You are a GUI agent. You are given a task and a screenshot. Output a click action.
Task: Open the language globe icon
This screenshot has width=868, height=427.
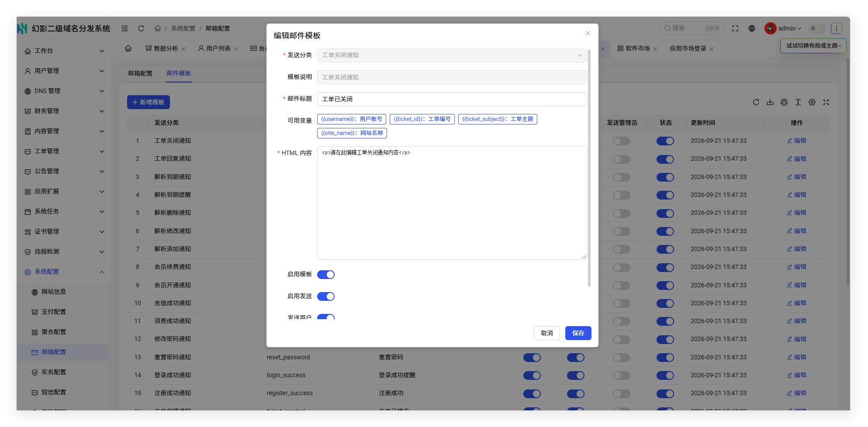[752, 28]
